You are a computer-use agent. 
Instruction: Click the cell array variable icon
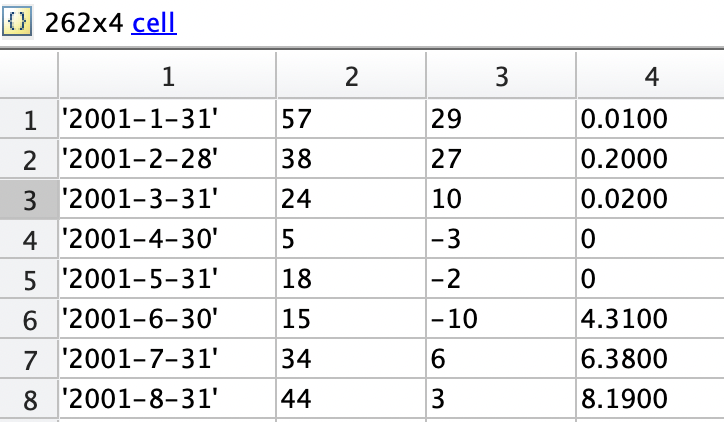17,21
